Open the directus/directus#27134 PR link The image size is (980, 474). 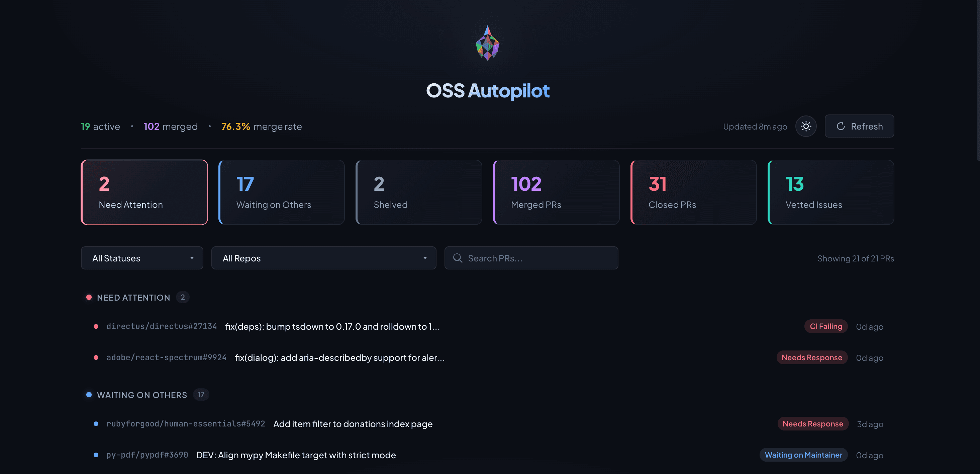click(162, 327)
